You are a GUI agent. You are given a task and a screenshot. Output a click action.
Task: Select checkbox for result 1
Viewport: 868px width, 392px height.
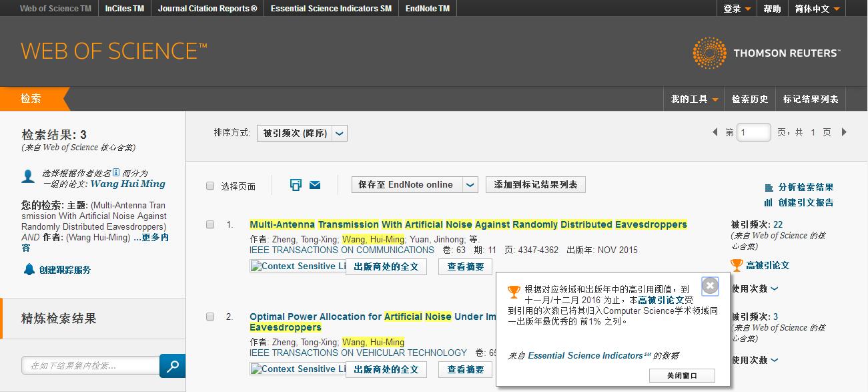[210, 224]
